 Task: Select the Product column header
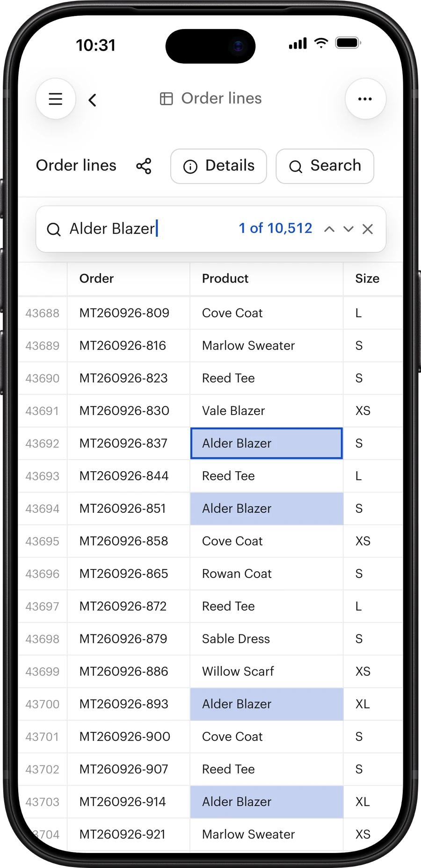click(267, 278)
